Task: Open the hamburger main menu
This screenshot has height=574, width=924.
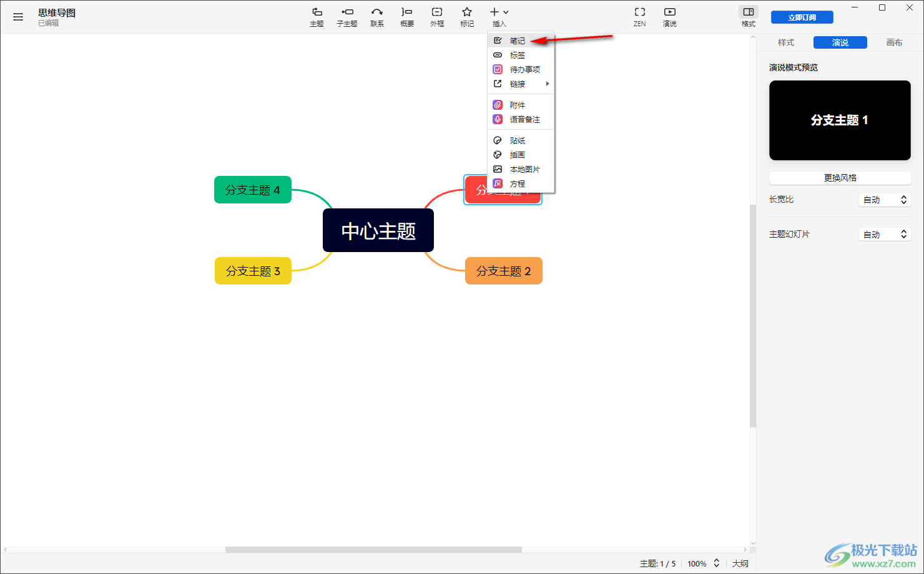Action: pos(18,17)
